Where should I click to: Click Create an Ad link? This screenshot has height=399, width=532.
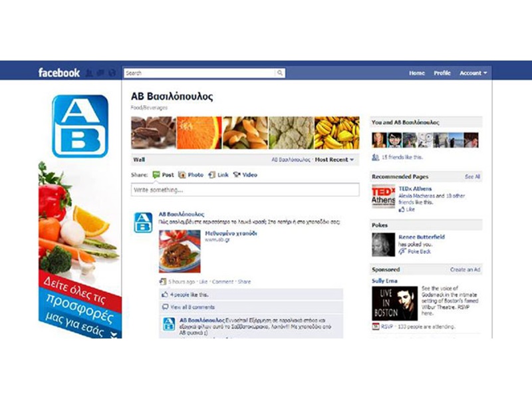465,270
